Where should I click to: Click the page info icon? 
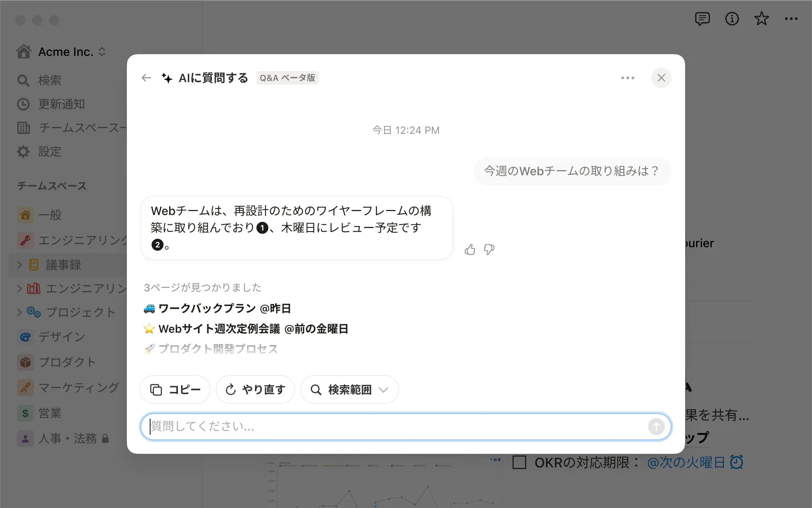[x=732, y=19]
